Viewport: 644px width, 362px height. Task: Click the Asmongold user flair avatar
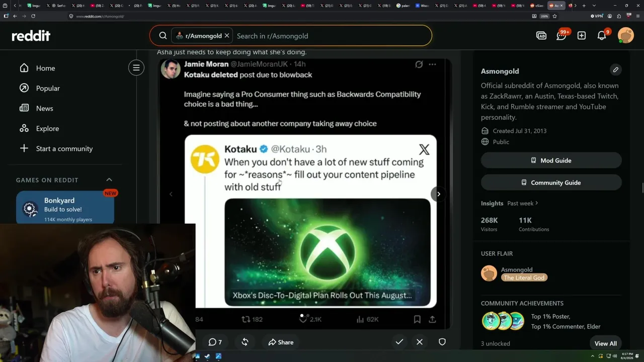tap(489, 274)
